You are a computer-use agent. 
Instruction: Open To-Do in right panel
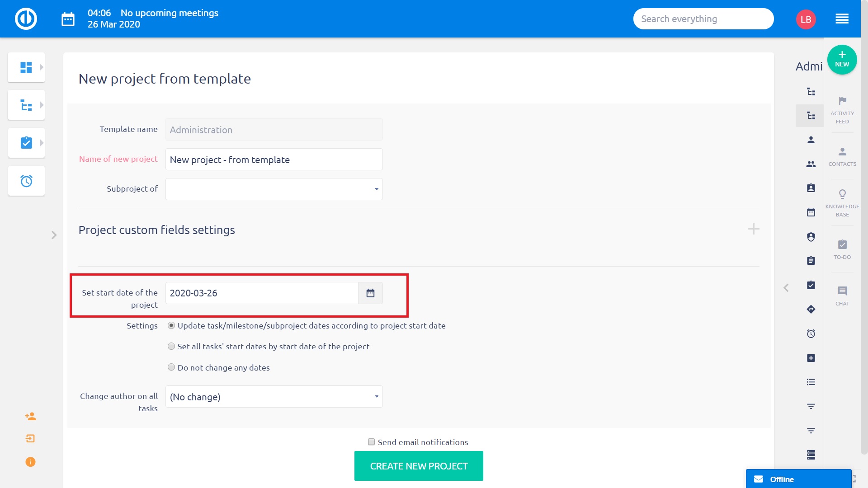842,249
